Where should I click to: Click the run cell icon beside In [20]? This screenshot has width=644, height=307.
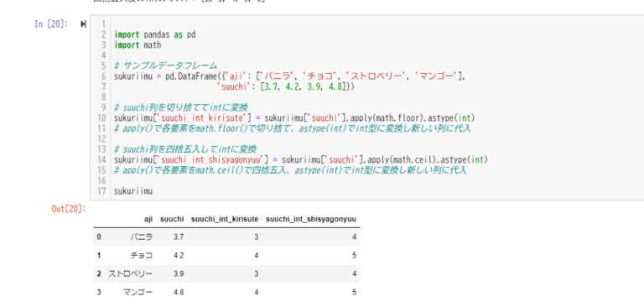[x=83, y=24]
